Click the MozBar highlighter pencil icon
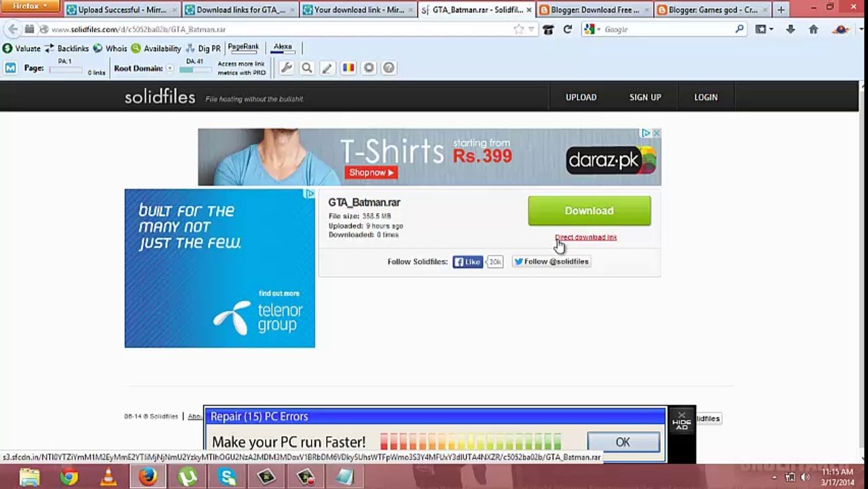 327,68
